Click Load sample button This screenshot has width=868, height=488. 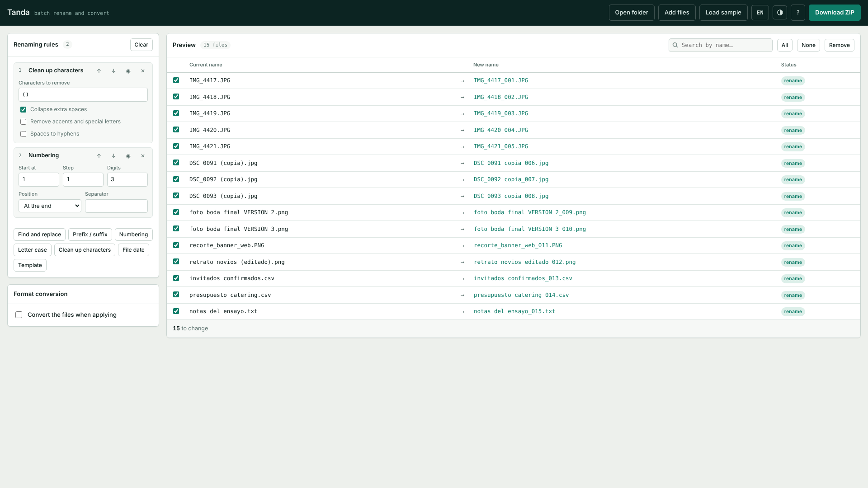pos(723,13)
